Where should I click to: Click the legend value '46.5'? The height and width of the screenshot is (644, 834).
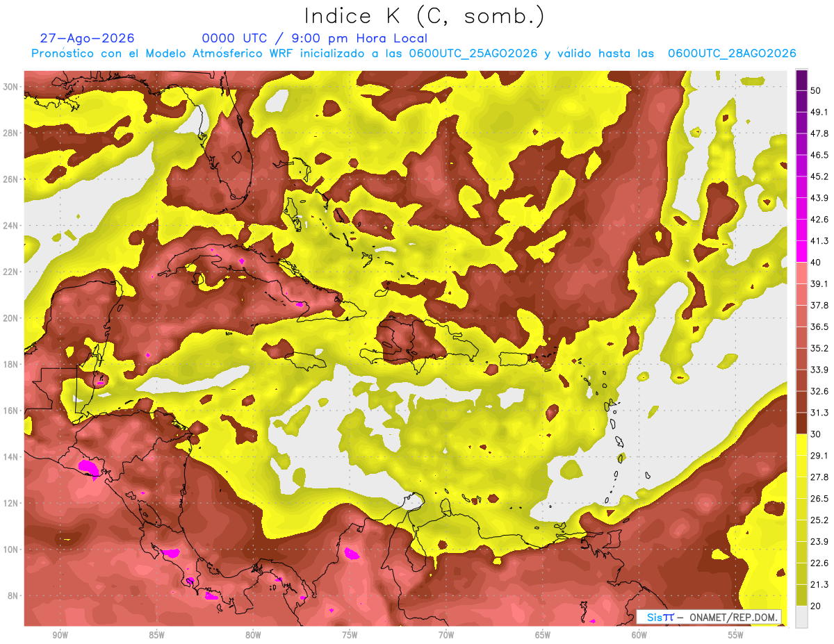tap(819, 155)
